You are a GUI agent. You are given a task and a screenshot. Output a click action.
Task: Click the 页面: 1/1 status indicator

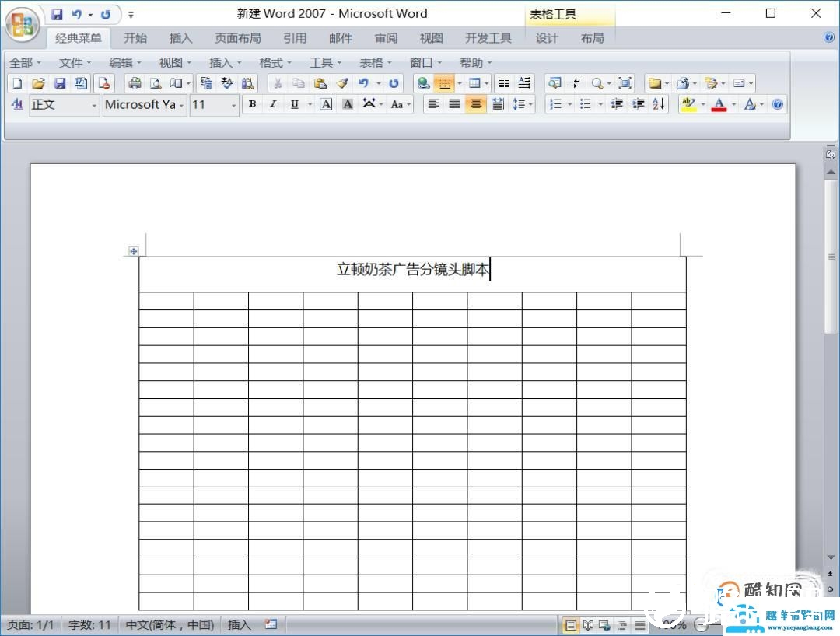point(30,625)
